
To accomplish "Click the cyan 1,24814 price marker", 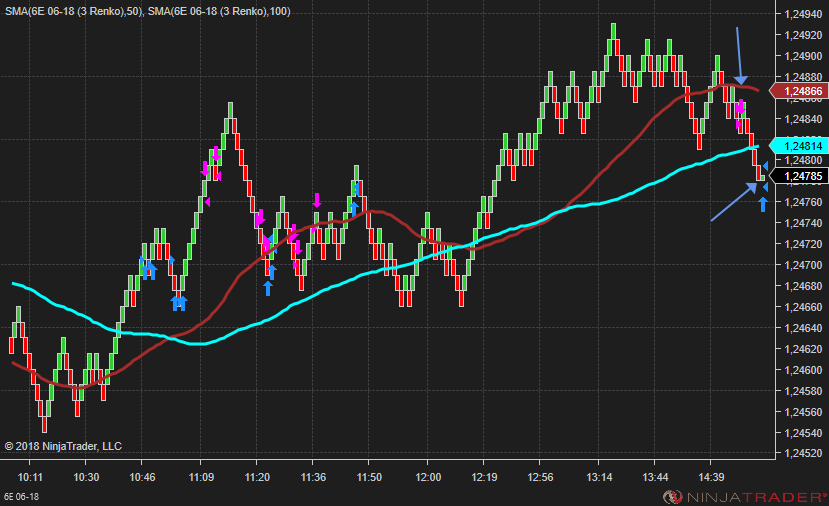I will click(799, 146).
